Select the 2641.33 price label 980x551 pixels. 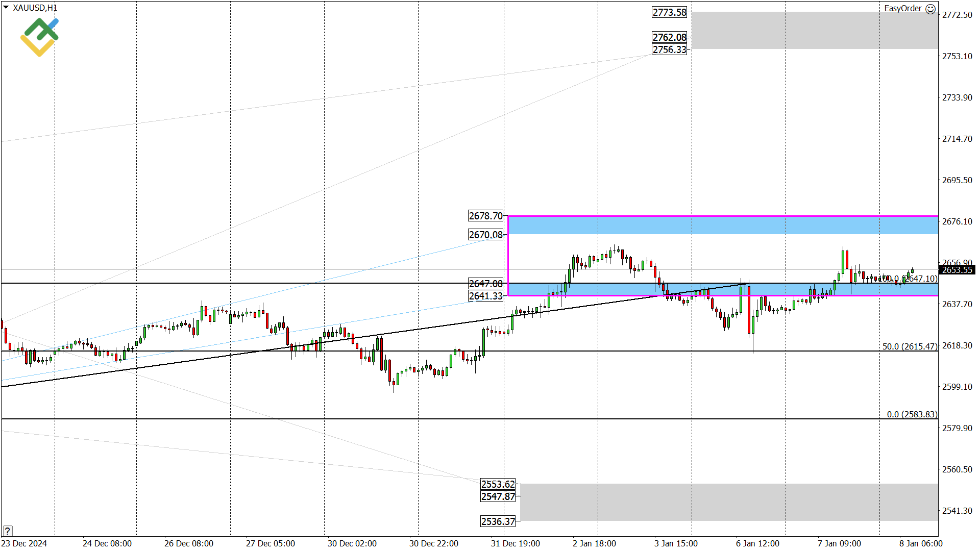click(x=485, y=296)
